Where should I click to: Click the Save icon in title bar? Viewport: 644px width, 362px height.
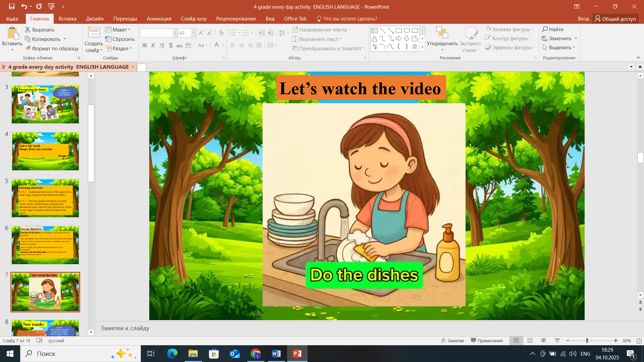pyautogui.click(x=12, y=6)
